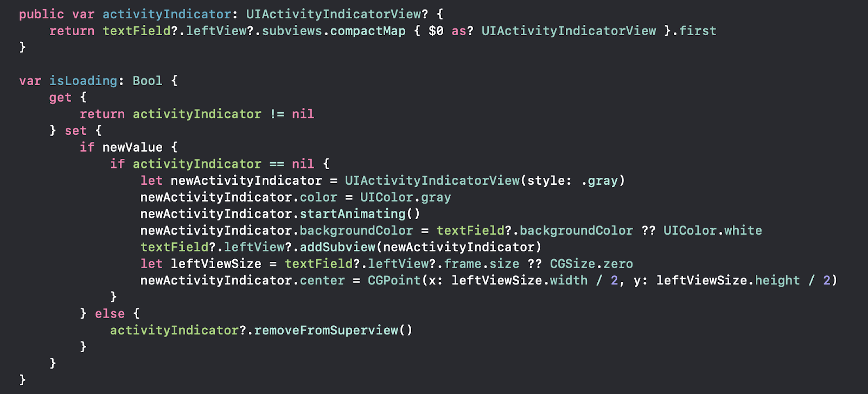
Task: Click the isLoading variable name
Action: click(83, 81)
